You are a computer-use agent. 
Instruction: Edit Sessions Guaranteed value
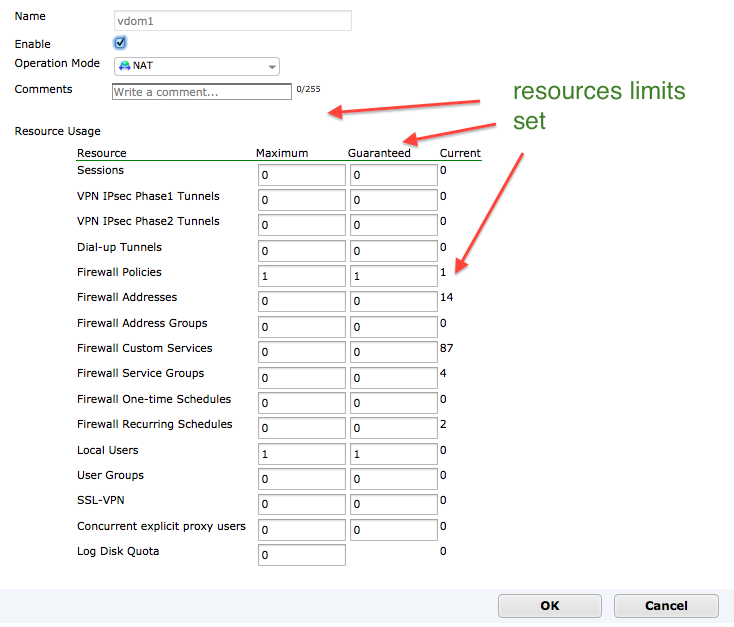click(394, 175)
